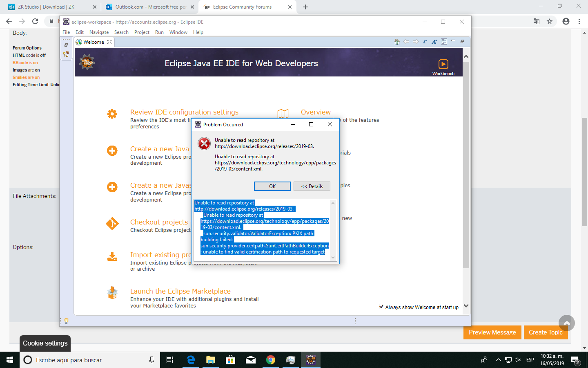Screen dimensions: 588x368
Task: Click the browser page vertical scrollbar thumb
Action: pyautogui.click(x=585, y=172)
